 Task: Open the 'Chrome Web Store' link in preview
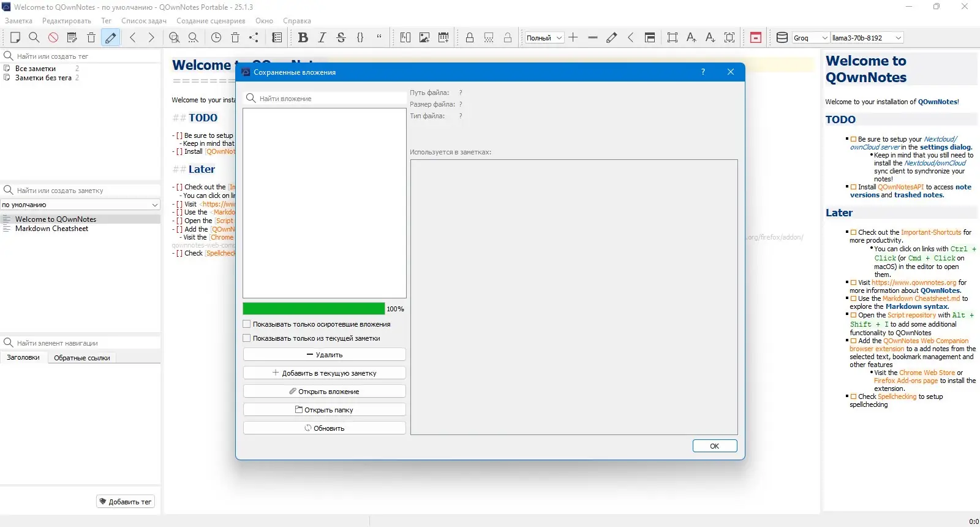927,373
